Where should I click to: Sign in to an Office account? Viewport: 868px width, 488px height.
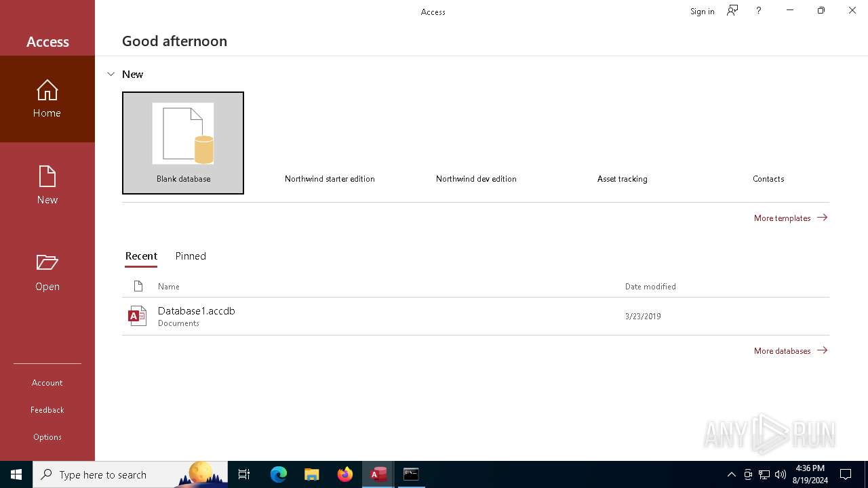pyautogui.click(x=703, y=12)
